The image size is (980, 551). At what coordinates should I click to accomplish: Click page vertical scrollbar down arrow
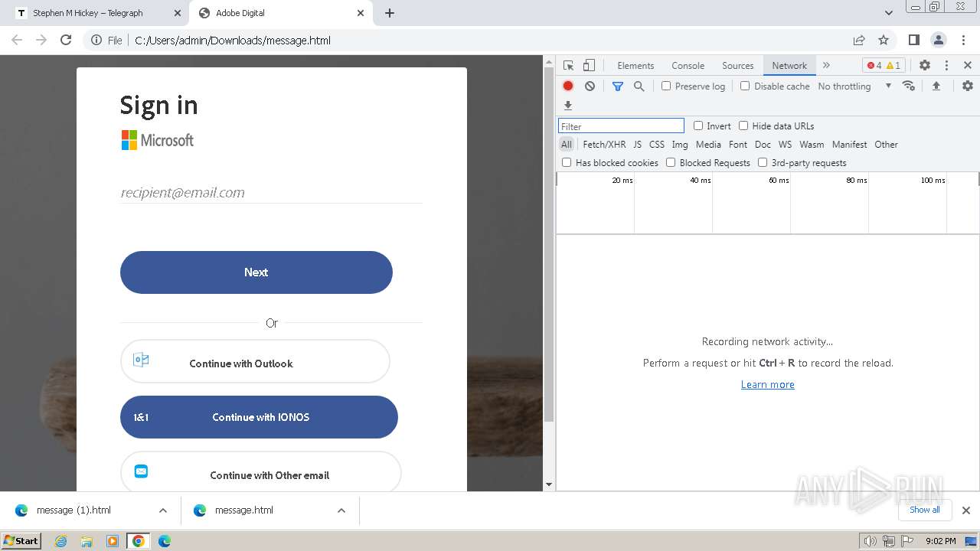pos(548,484)
